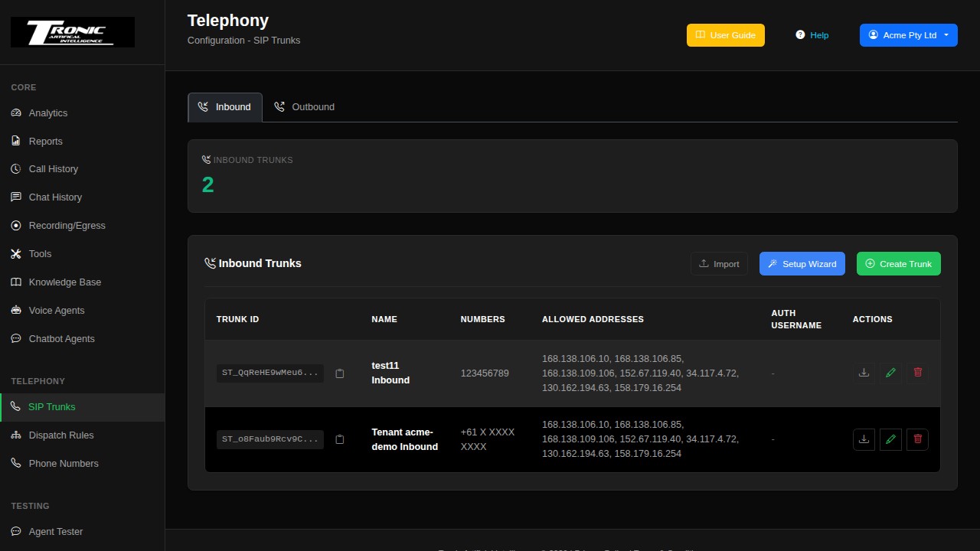
Task: Expand the Acme Pty Ltd account dropdown
Action: 909,35
